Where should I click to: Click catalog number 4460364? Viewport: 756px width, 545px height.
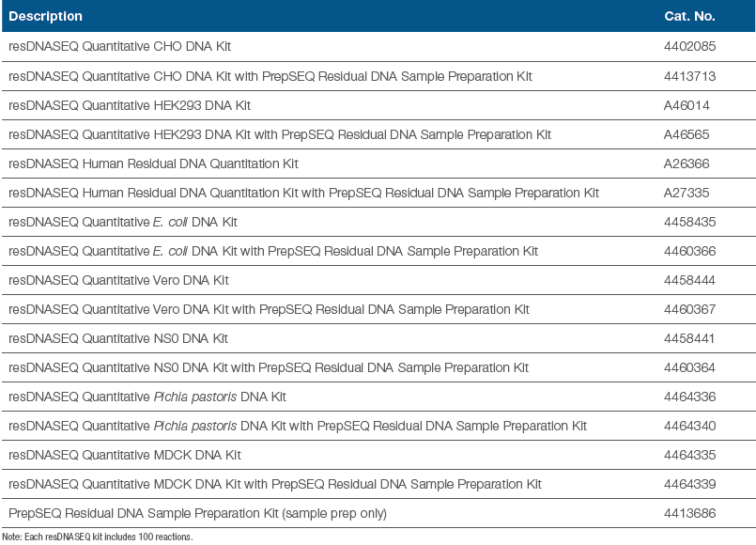coord(689,367)
